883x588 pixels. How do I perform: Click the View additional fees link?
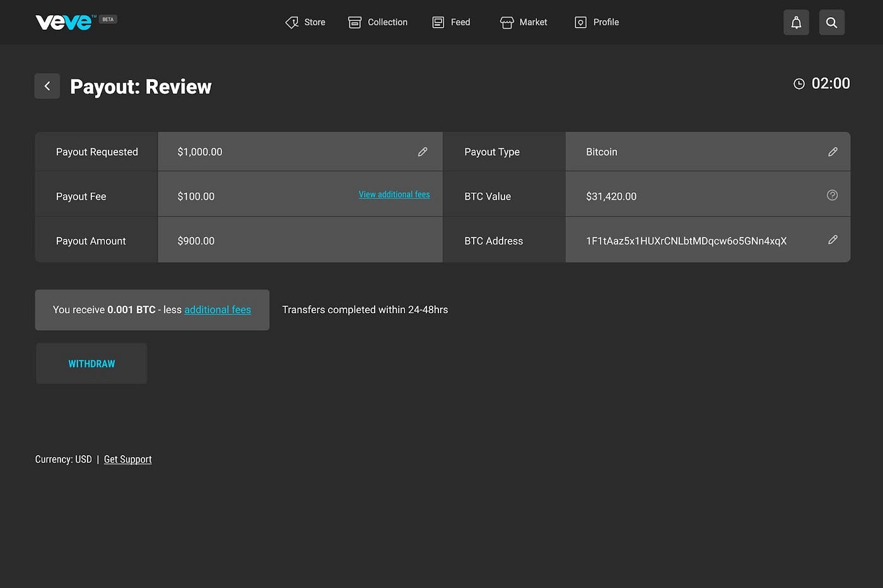394,195
